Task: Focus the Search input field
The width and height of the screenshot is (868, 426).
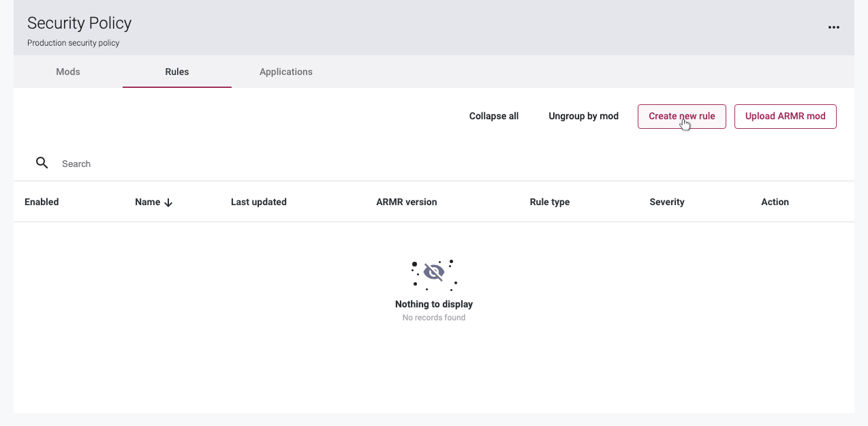Action: point(450,164)
